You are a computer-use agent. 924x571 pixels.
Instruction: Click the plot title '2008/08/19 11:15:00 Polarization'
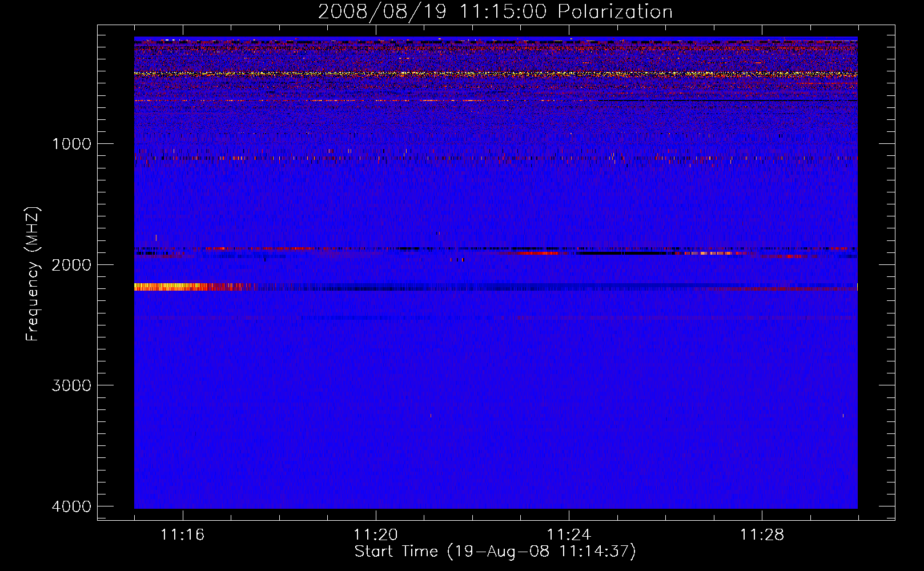pos(495,11)
